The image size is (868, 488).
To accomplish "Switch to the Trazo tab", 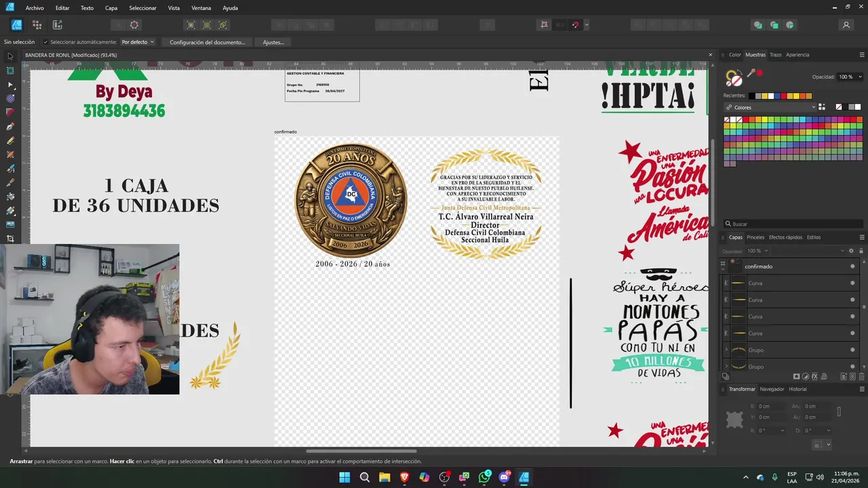I will 775,55.
